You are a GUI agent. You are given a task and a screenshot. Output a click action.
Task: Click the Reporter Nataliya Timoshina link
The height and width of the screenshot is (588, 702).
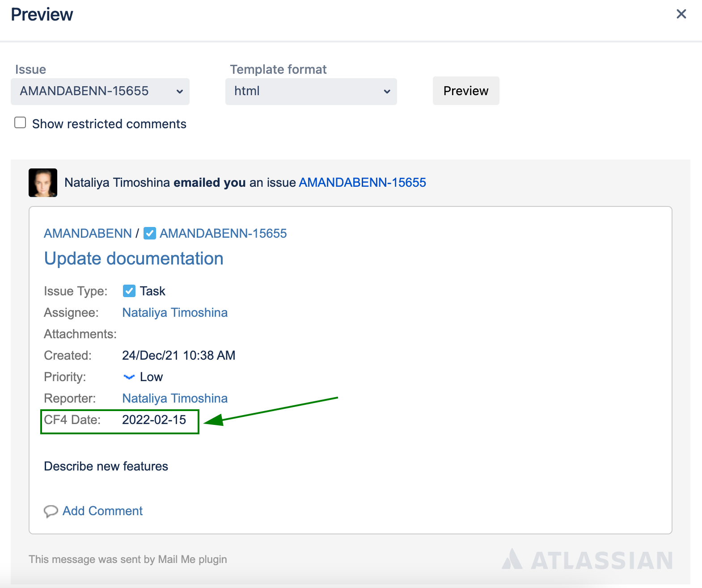coord(175,399)
